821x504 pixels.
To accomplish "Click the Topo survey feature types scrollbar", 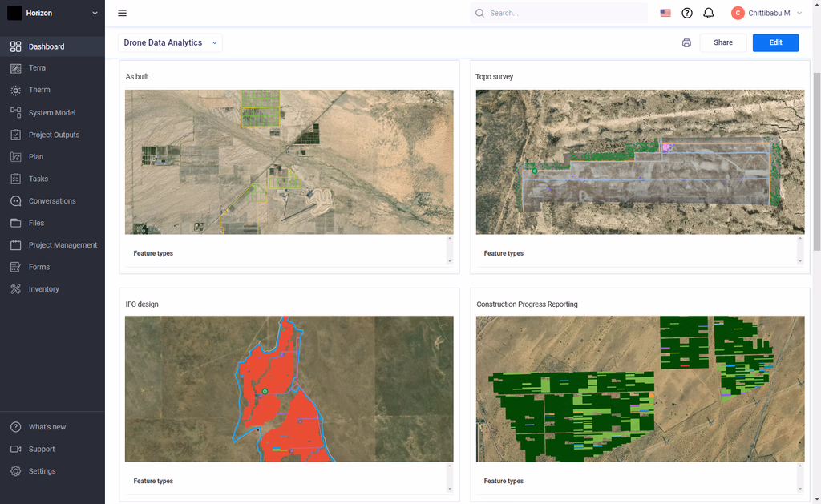I will pos(799,250).
